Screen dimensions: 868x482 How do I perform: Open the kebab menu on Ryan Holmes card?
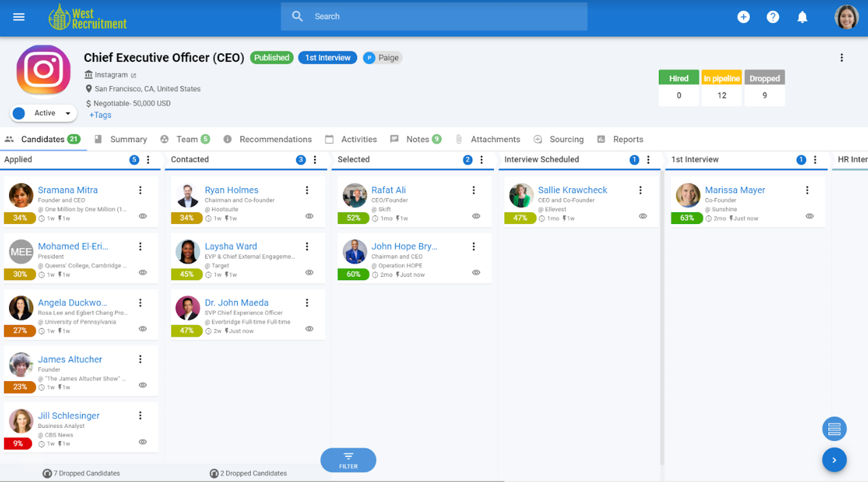point(307,190)
